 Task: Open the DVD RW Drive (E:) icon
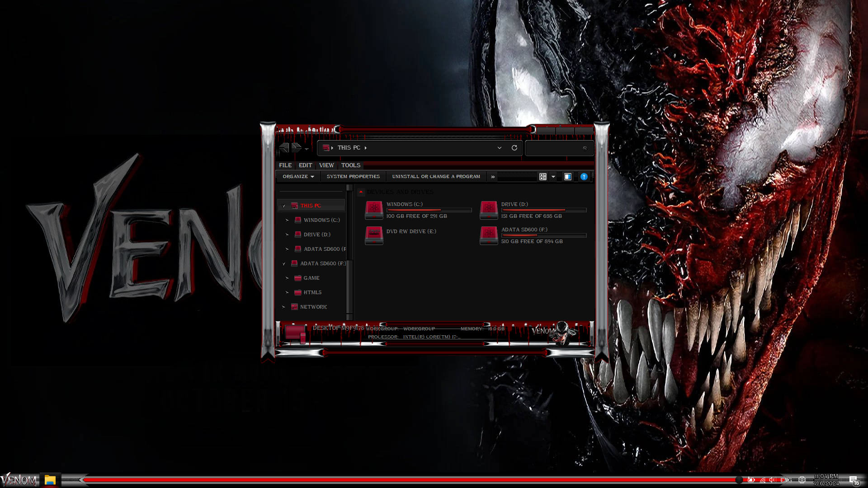(x=374, y=235)
